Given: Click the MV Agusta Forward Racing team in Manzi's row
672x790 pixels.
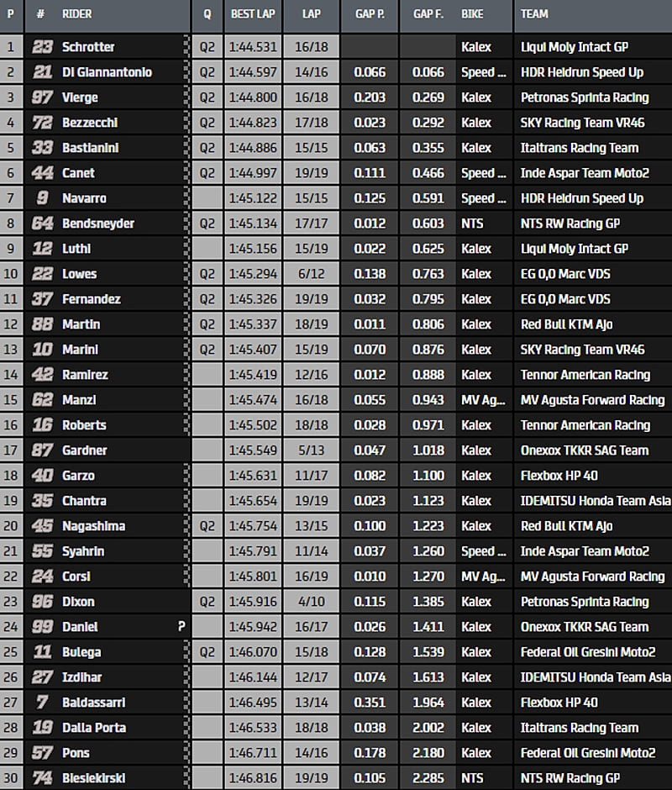Looking at the screenshot, I should click(592, 400).
